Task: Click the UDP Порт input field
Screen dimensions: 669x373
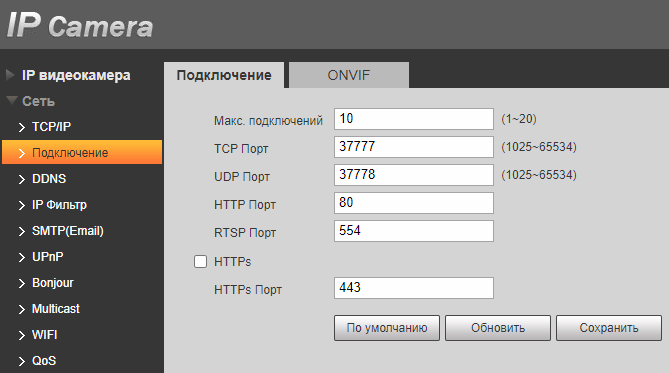Action: pyautogui.click(x=414, y=175)
